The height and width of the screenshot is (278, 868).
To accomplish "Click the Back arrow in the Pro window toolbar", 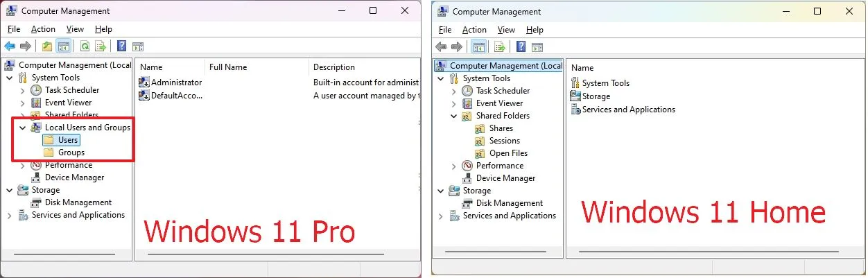I will tap(10, 46).
